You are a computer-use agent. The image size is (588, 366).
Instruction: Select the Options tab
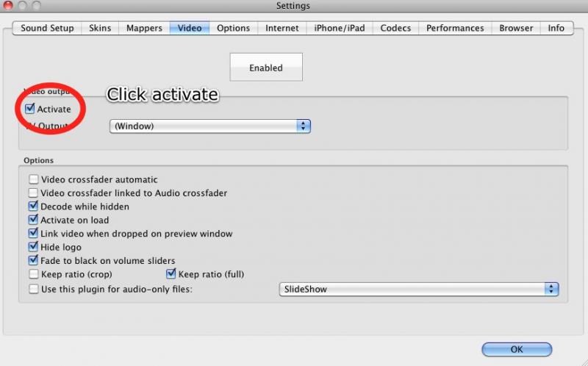pyautogui.click(x=233, y=28)
